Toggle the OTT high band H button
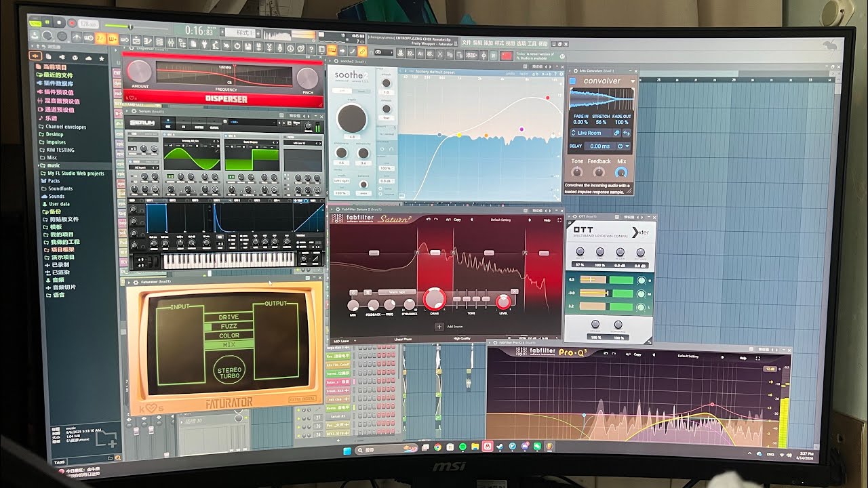 [x=642, y=280]
